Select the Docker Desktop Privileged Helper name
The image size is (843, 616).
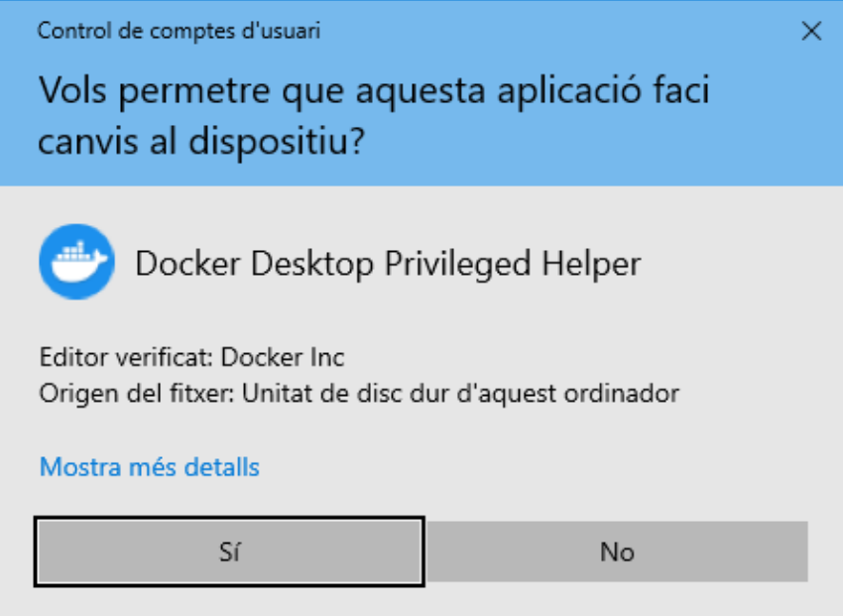388,264
